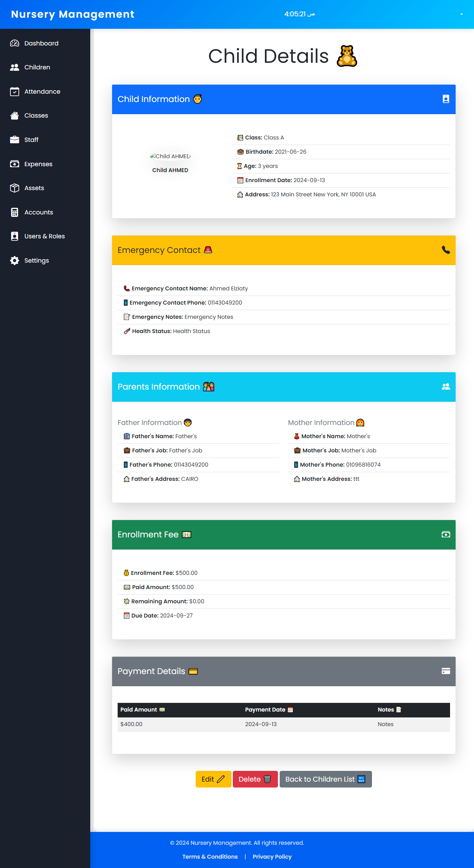474x868 pixels.
Task: Click the Assets box icon
Action: click(15, 188)
